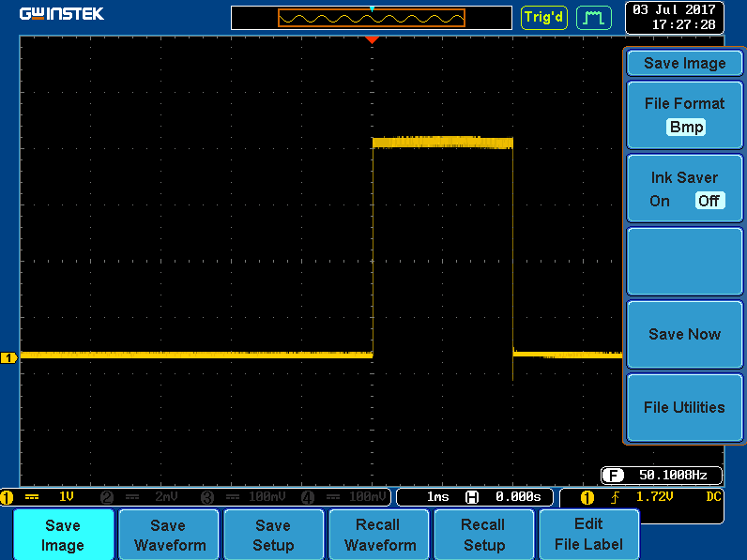The image size is (747, 560).
Task: Click channel 4 scale value 100mV
Action: click(367, 496)
